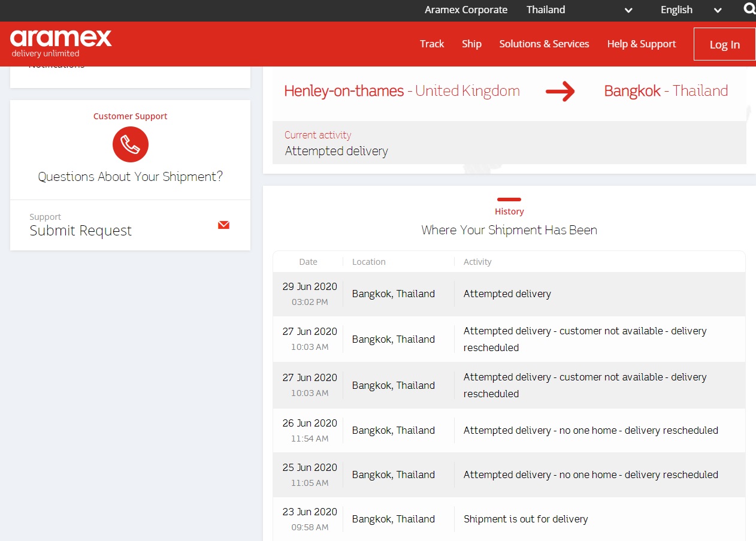Click the red phone support icon
The height and width of the screenshot is (541, 756).
(x=131, y=144)
